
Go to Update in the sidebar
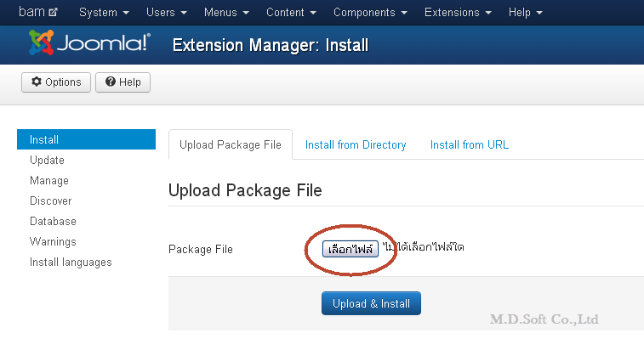coord(47,160)
